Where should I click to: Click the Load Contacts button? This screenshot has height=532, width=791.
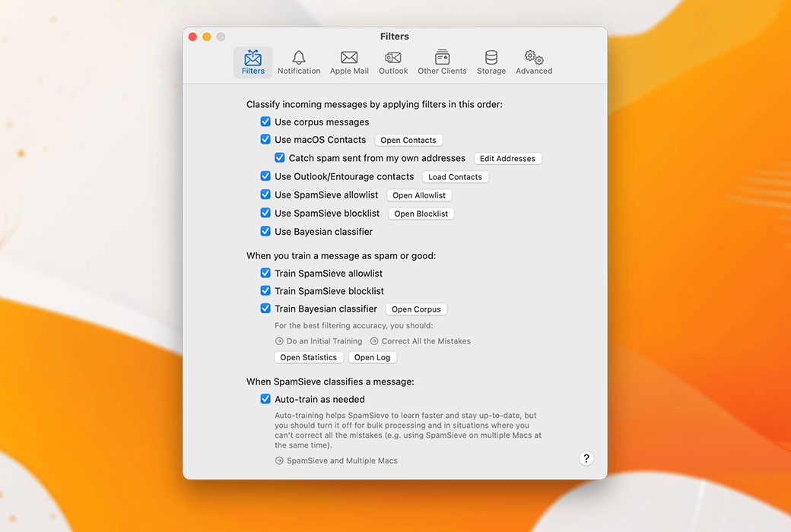coord(455,177)
